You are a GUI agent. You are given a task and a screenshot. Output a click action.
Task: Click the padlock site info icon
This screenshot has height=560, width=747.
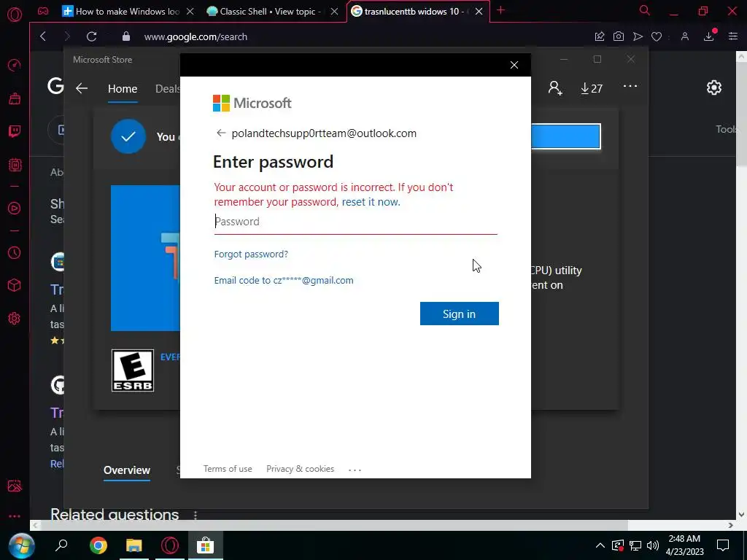coord(126,36)
